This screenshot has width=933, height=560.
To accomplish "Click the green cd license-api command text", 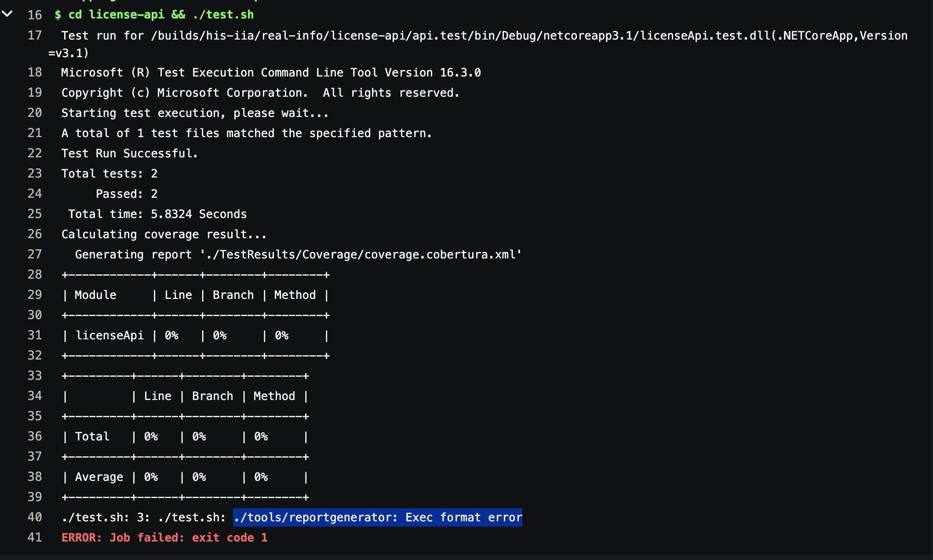I will tap(154, 15).
